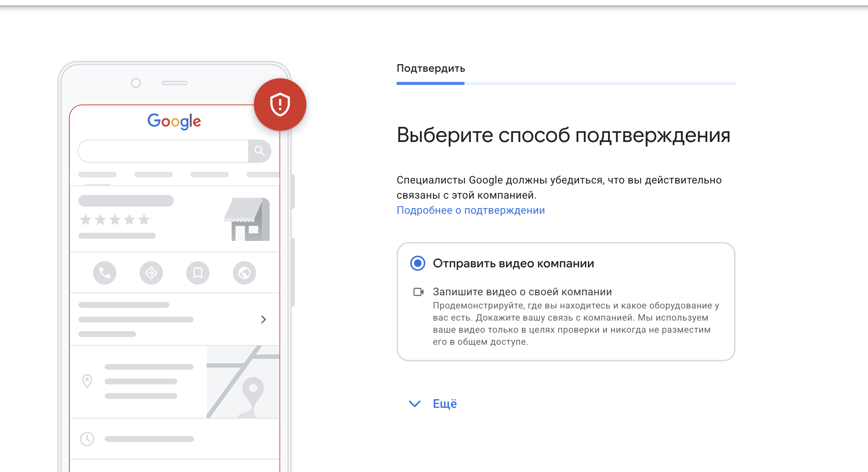
Task: Click the blue progress bar under 'Подтвердить'
Action: coord(430,83)
